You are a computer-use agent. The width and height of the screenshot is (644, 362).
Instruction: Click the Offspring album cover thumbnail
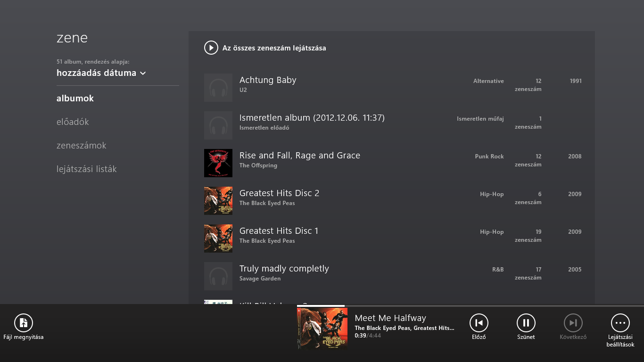point(218,163)
